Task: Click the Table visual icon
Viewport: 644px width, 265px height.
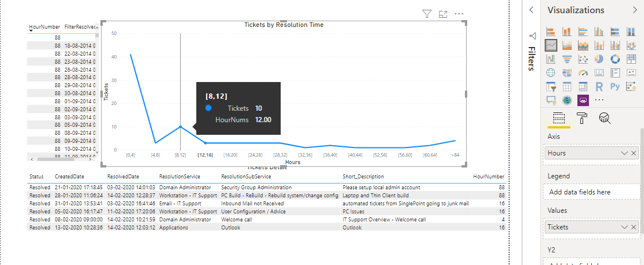Action: pyautogui.click(x=567, y=87)
